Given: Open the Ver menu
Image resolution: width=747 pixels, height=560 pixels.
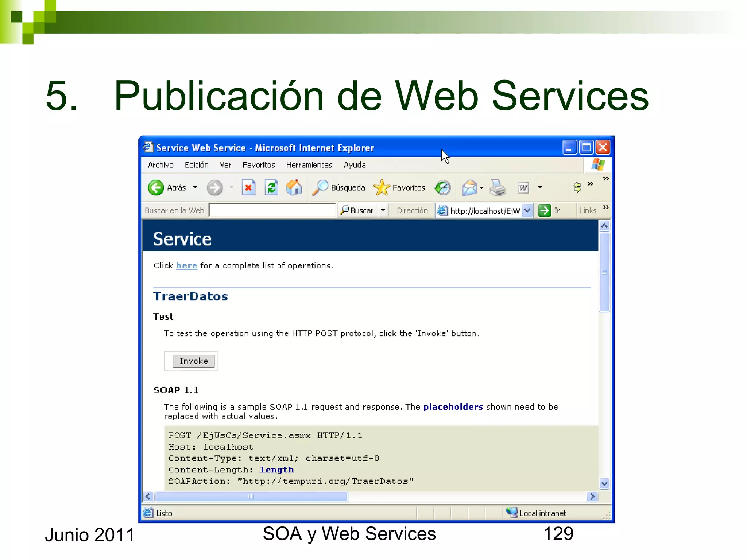Looking at the screenshot, I should click(x=225, y=165).
